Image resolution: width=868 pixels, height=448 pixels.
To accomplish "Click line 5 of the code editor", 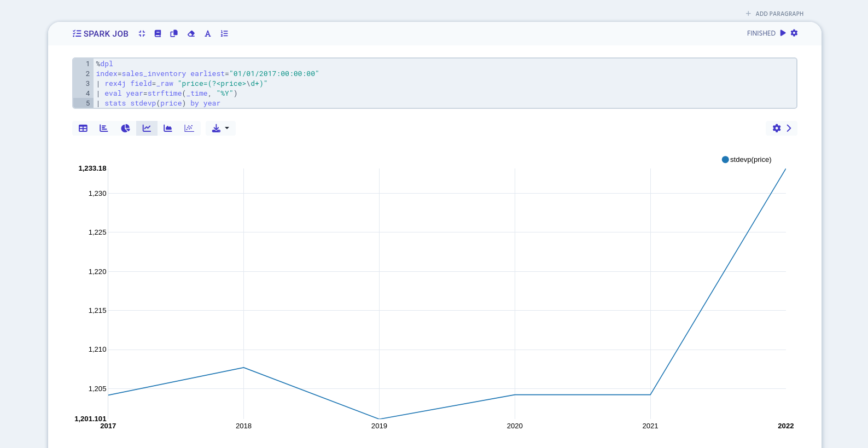I will tap(445, 103).
